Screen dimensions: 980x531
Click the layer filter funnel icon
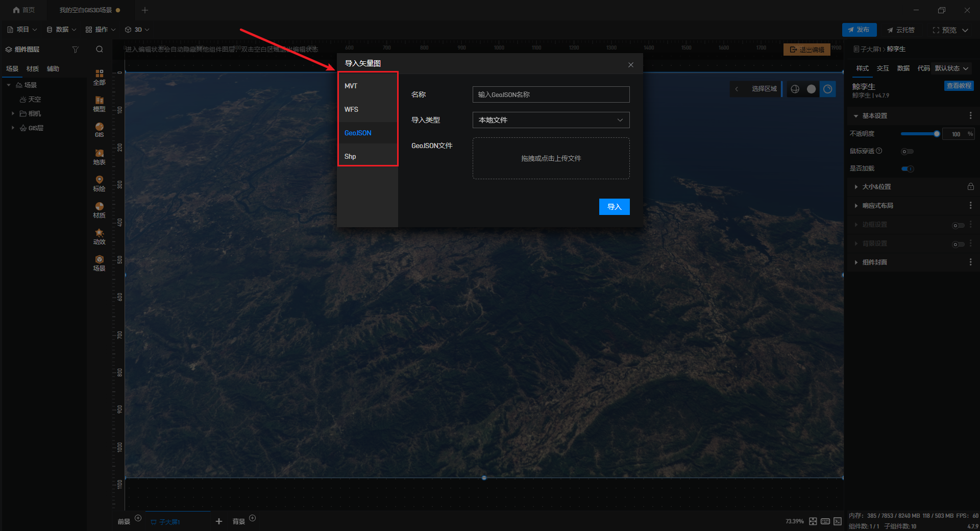tap(76, 50)
